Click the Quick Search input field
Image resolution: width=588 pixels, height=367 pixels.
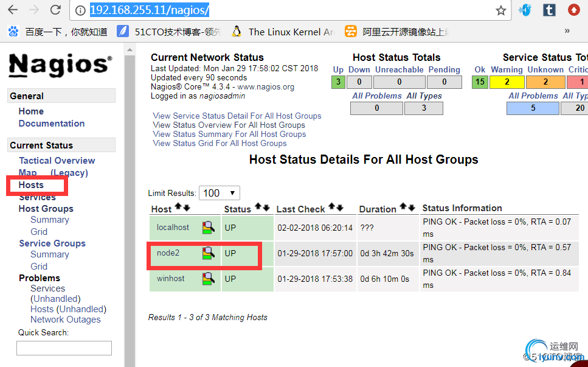(x=64, y=348)
